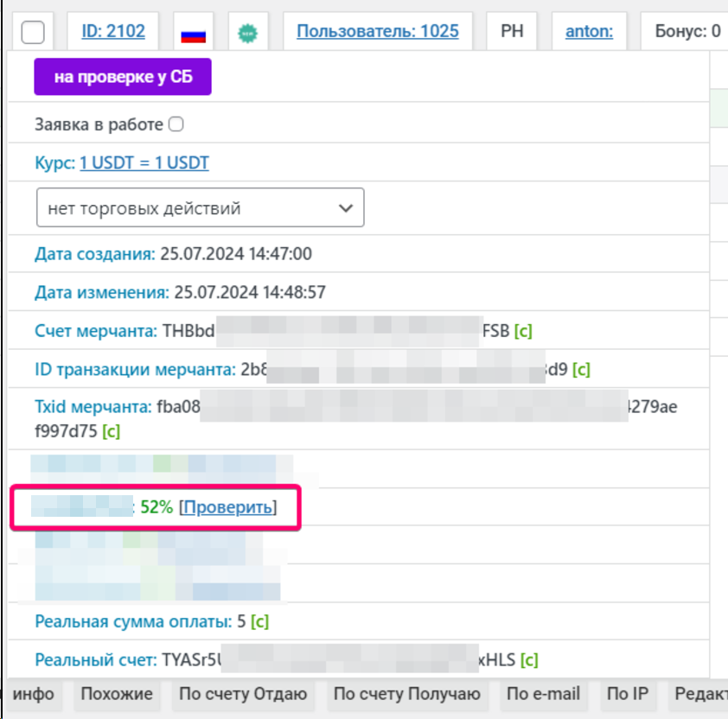
Task: Open the 'нет торговых действий' dropdown
Action: 200,208
